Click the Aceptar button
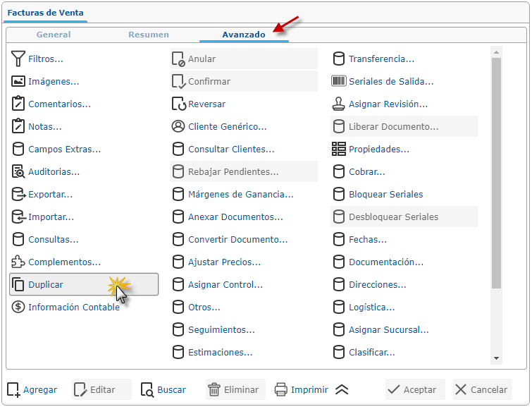532x407 pixels. 415,389
